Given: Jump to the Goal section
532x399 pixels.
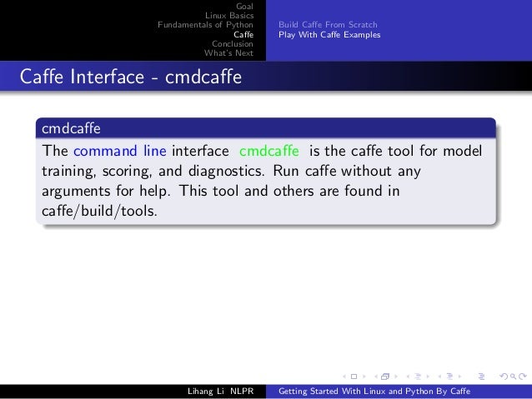Looking at the screenshot, I should (x=244, y=6).
